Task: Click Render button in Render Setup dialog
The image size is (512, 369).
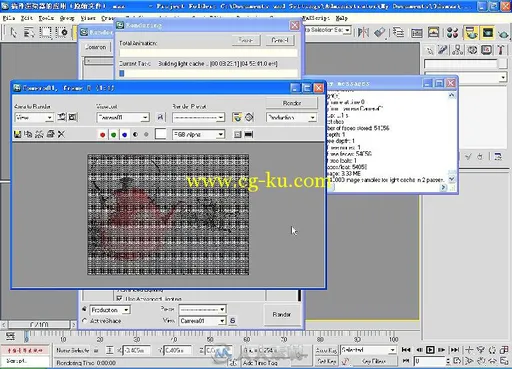Action: (x=281, y=314)
